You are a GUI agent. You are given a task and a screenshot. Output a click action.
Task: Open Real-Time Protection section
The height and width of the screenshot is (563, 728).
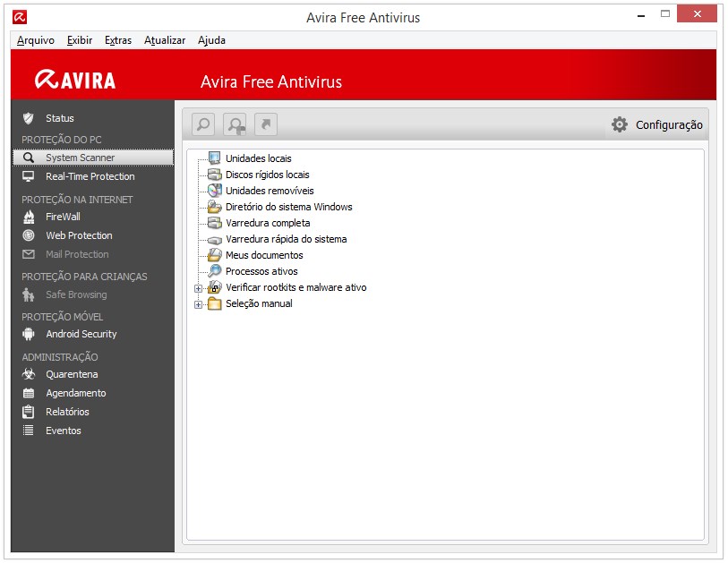[x=92, y=176]
